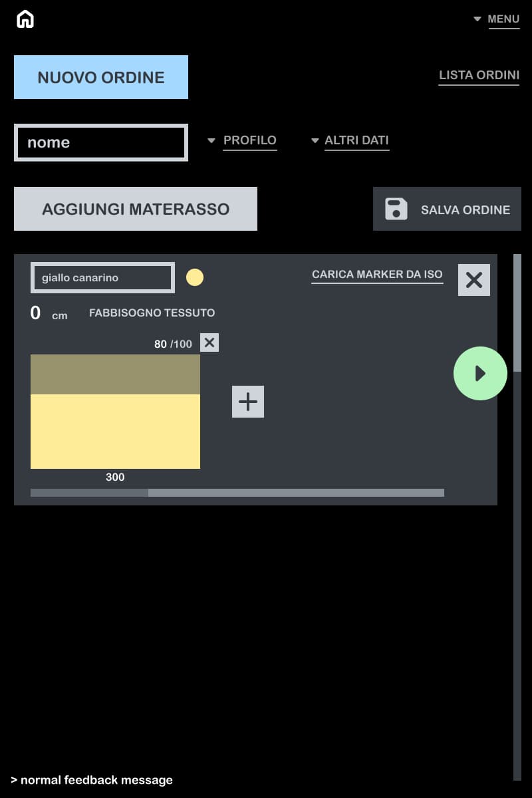This screenshot has height=798, width=532.
Task: Remove the mattress card with the X
Action: (474, 280)
